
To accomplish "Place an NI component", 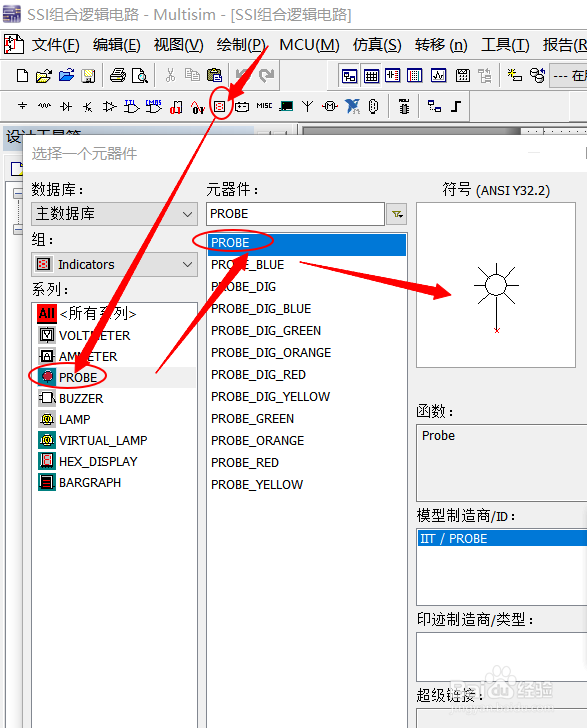I will tap(352, 106).
